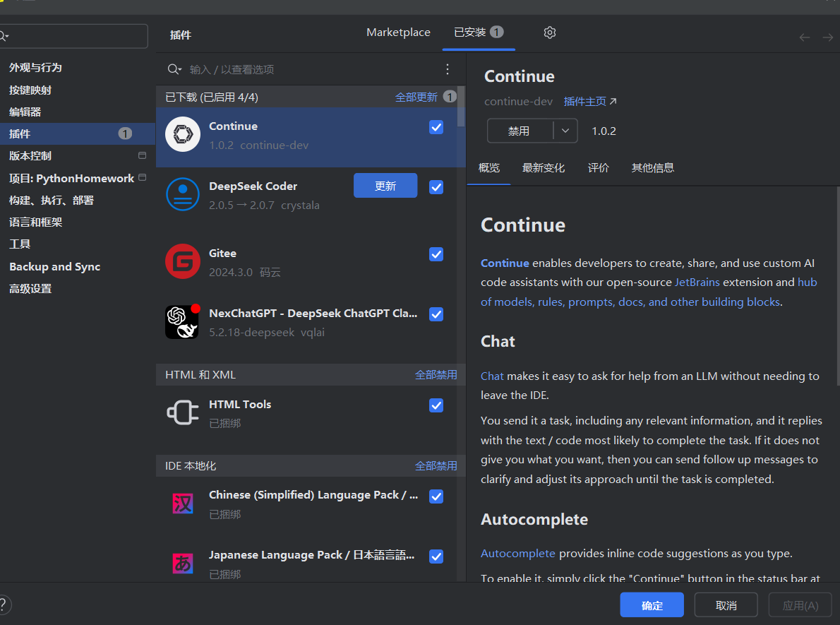Toggle Japanese Language Pack checkbox
Viewport: 840px width, 625px height.
(436, 556)
